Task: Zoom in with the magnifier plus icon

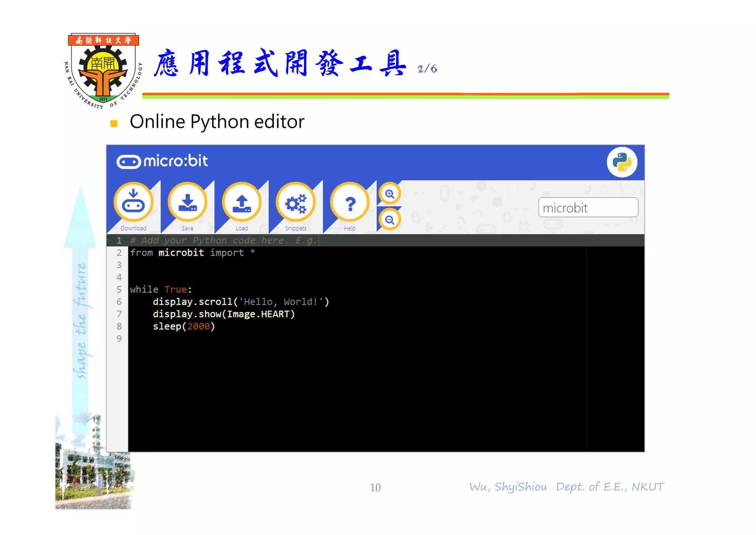Action: coord(389,193)
